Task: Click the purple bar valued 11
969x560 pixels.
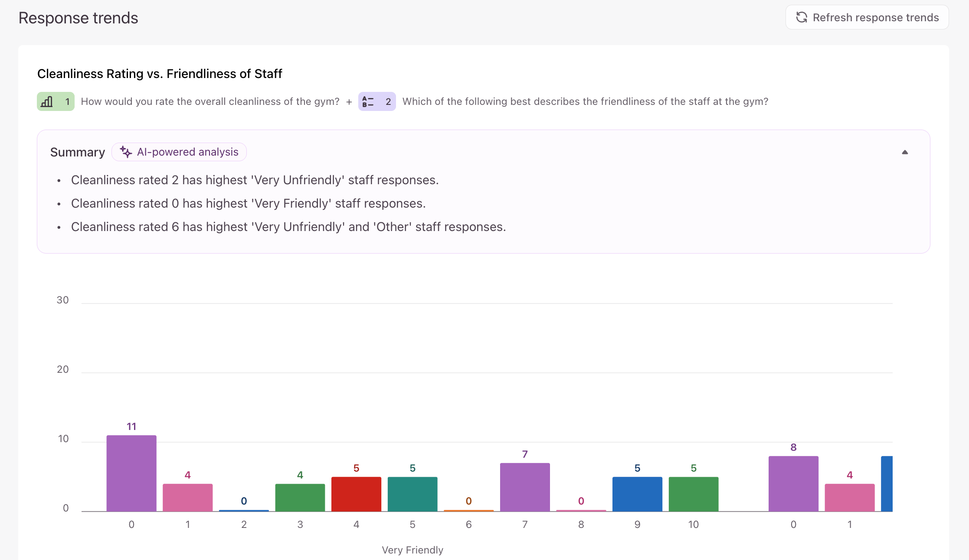Action: tap(131, 473)
